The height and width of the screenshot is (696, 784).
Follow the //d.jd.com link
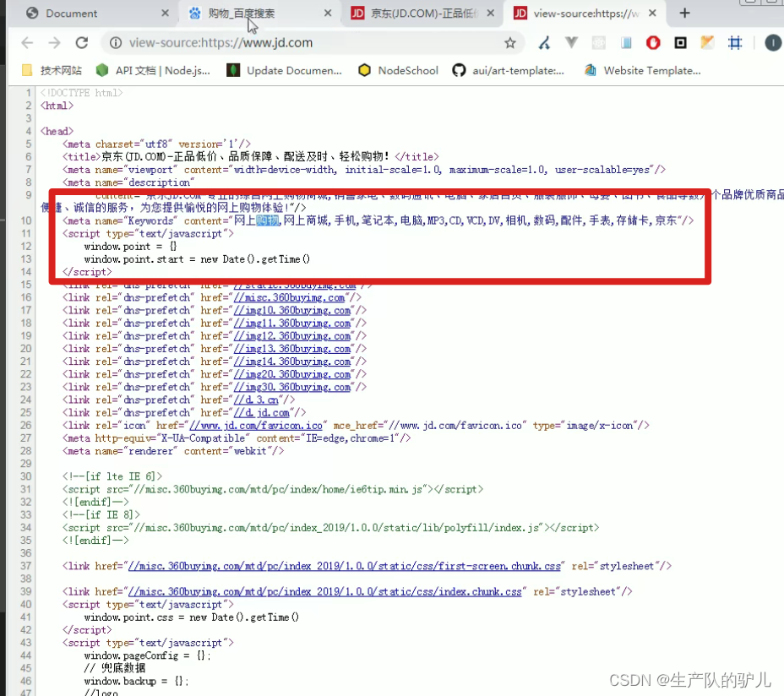coord(262,413)
